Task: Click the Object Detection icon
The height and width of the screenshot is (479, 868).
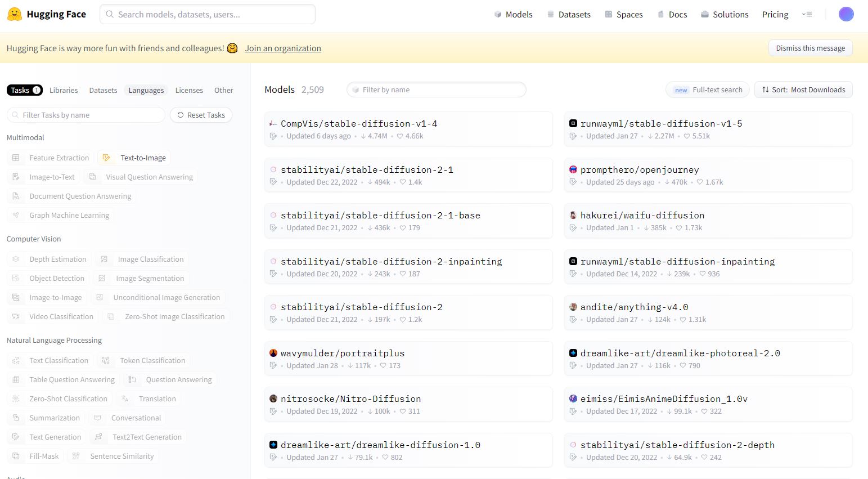Action: (x=16, y=278)
